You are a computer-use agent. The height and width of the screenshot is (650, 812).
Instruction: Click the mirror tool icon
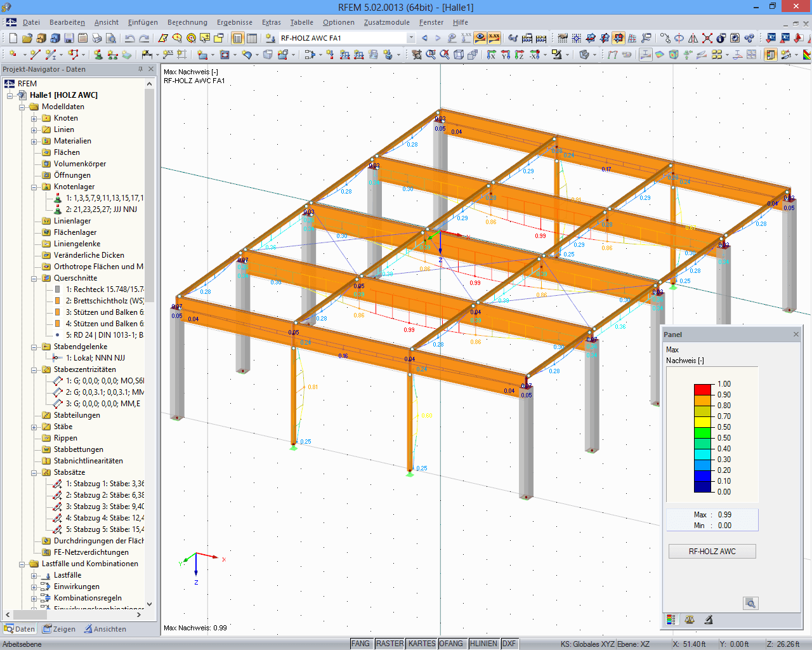693,38
